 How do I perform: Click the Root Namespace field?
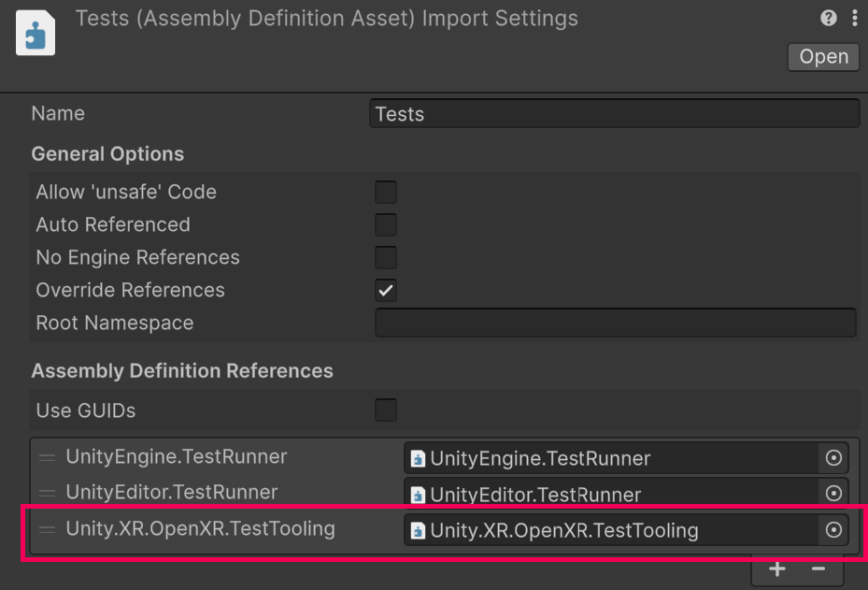coord(614,322)
